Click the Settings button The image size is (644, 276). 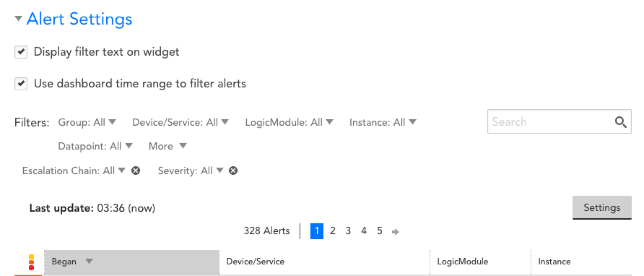(x=602, y=207)
